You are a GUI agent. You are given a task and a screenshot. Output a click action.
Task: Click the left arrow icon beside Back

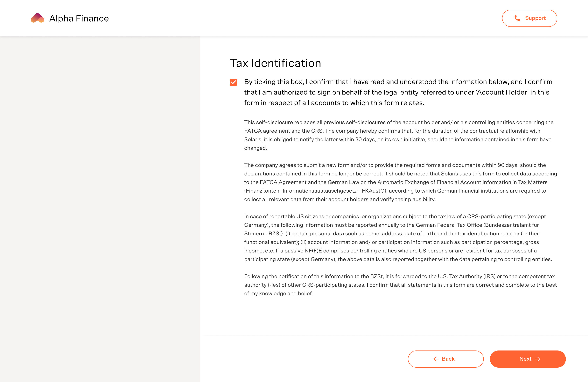[x=436, y=359]
